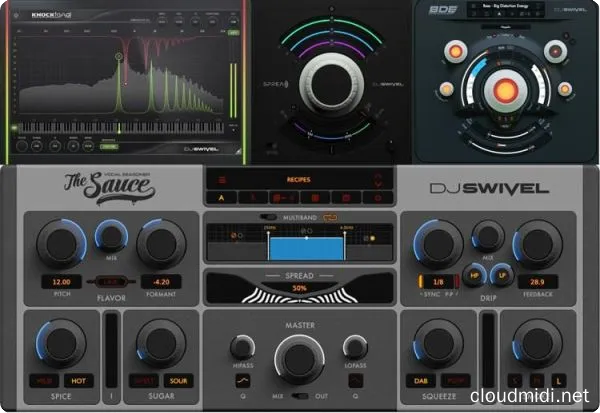Viewport: 600px width, 413px height.
Task: Open the RECIPES preset name dropdown
Action: (299, 180)
